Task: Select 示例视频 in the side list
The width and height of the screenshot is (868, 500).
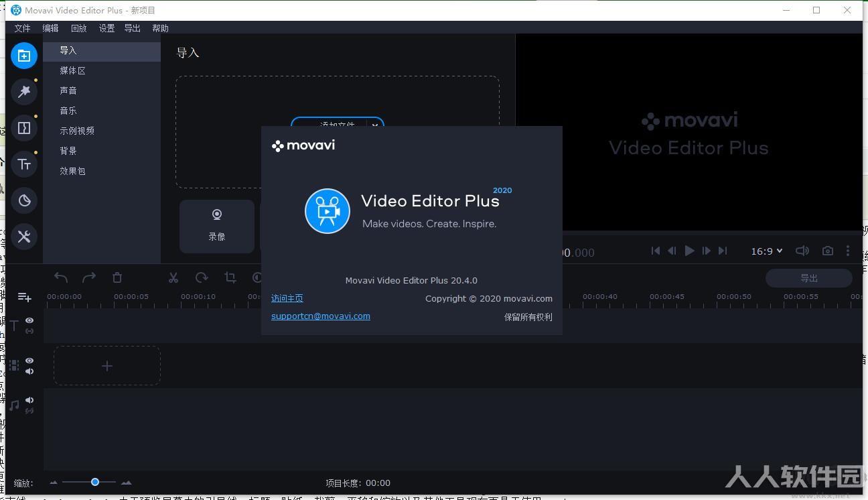Action: pyautogui.click(x=102, y=131)
